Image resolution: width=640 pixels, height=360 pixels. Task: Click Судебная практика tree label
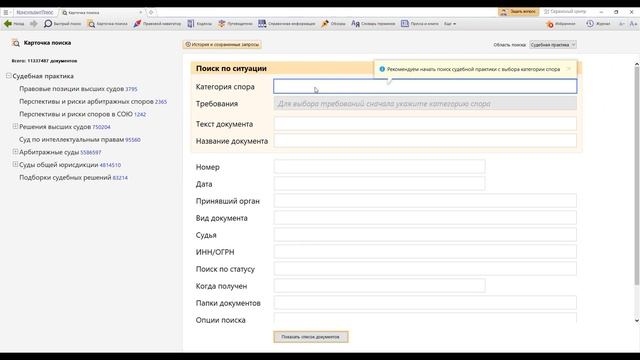pos(43,76)
